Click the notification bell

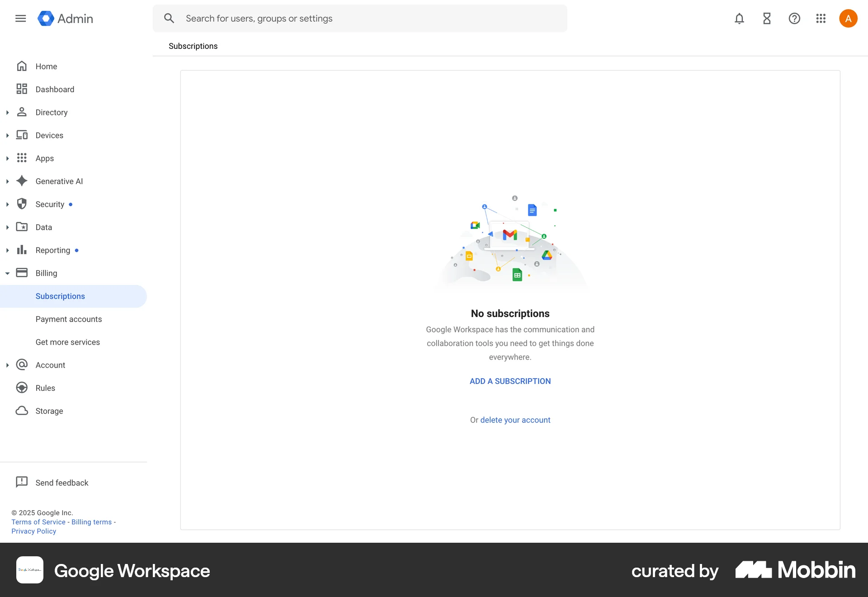click(x=739, y=19)
